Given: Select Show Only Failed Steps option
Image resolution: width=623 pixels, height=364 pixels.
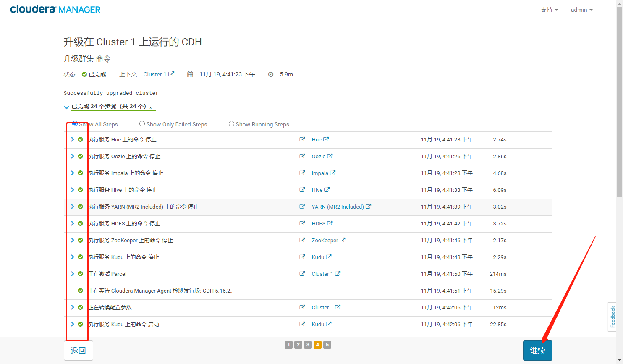Looking at the screenshot, I should 142,124.
